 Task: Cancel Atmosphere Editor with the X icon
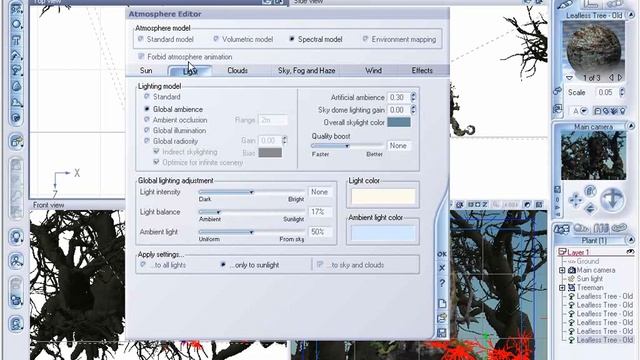coord(442,268)
